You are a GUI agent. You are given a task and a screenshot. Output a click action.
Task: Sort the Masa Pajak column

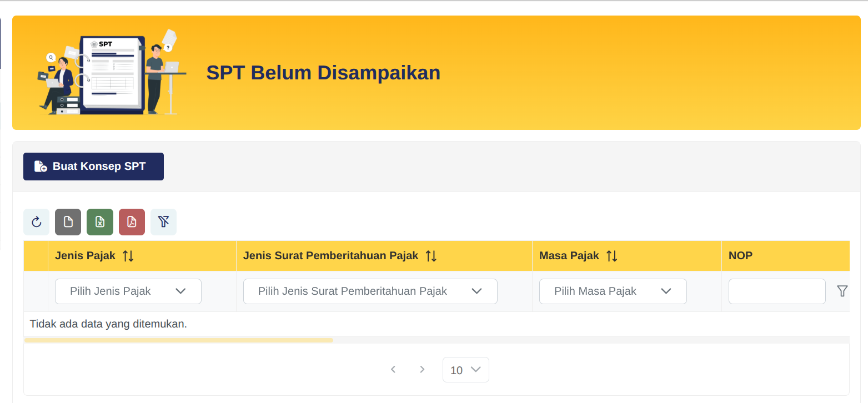click(x=611, y=255)
